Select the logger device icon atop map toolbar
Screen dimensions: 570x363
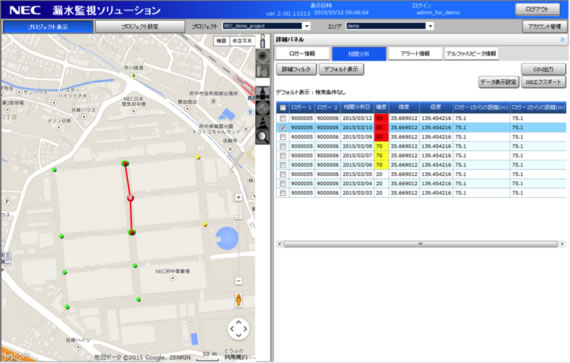(262, 41)
